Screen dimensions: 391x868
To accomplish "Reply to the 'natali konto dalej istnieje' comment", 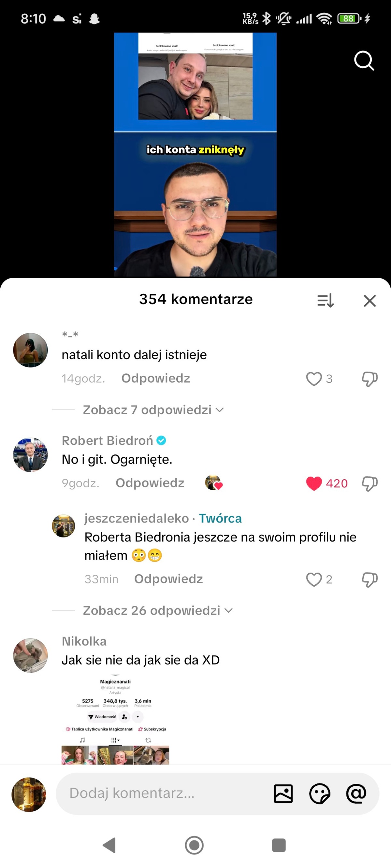I will click(155, 378).
